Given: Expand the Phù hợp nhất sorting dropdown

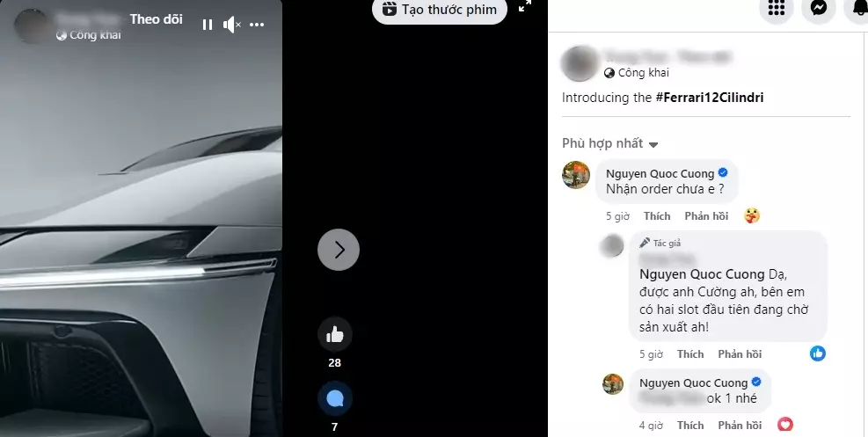Looking at the screenshot, I should coord(610,144).
